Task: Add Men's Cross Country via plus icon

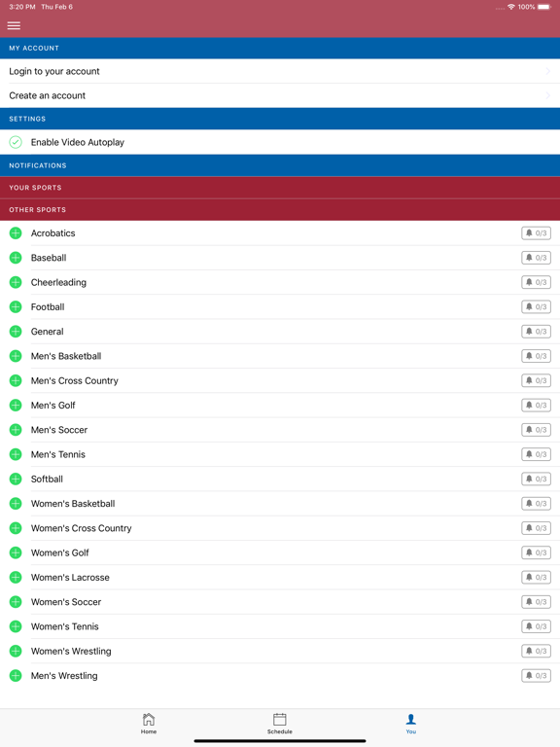Action: tap(16, 380)
